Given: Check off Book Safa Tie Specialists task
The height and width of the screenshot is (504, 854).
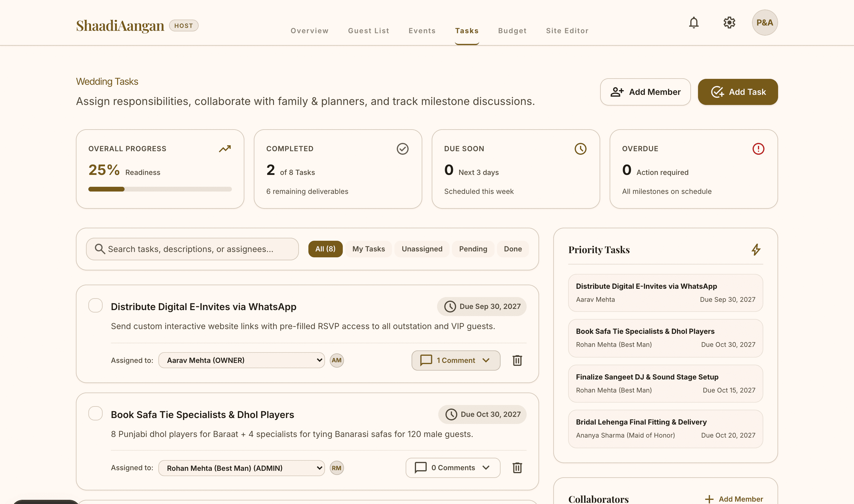Looking at the screenshot, I should (x=95, y=413).
